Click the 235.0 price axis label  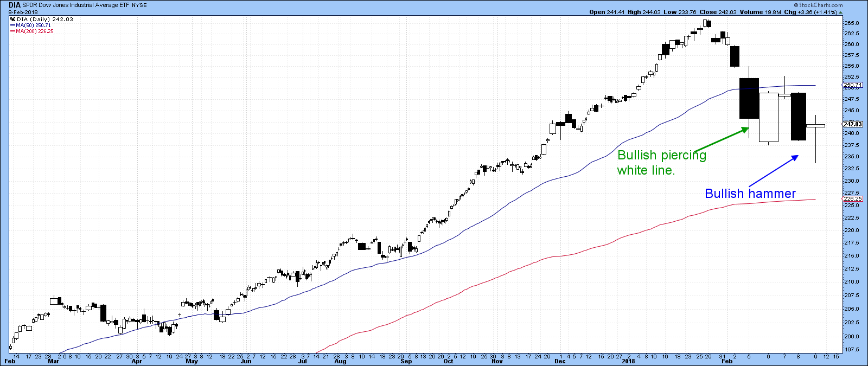[851, 157]
